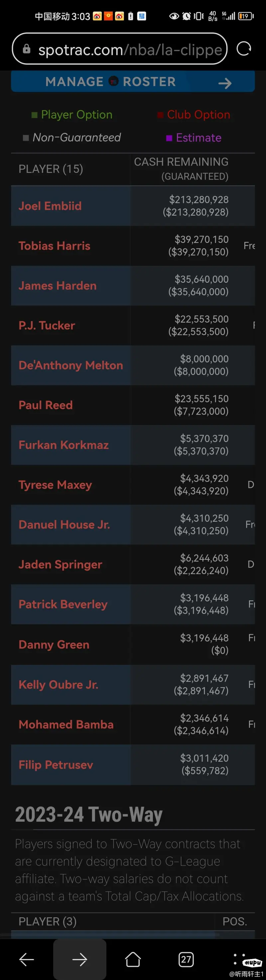Viewport: 266px width, 980px height.
Task: Open the browser home page icon
Action: [133, 959]
